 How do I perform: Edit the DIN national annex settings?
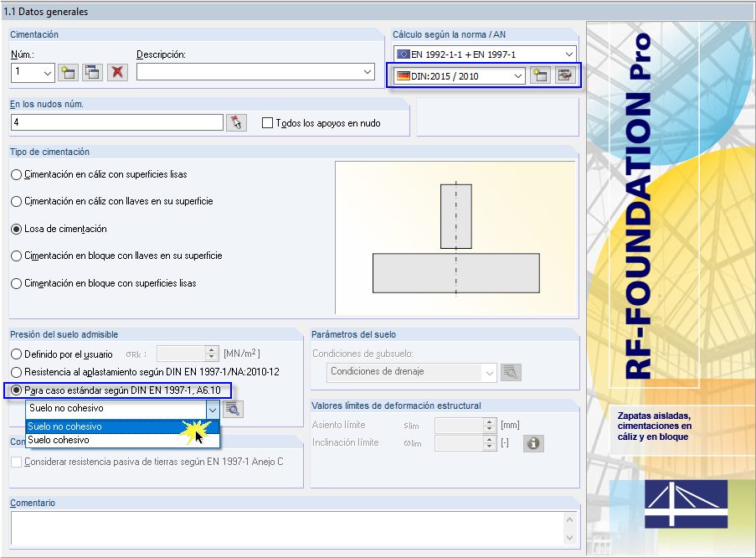coord(566,76)
